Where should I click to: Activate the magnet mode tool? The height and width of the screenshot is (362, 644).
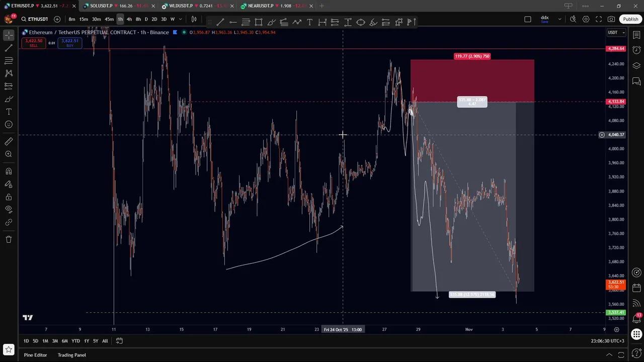click(9, 171)
